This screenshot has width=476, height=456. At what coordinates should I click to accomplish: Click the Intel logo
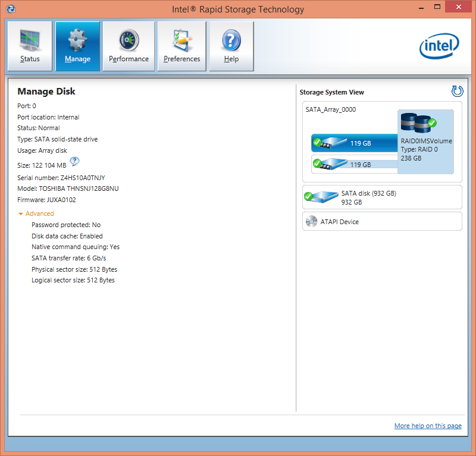pos(439,46)
